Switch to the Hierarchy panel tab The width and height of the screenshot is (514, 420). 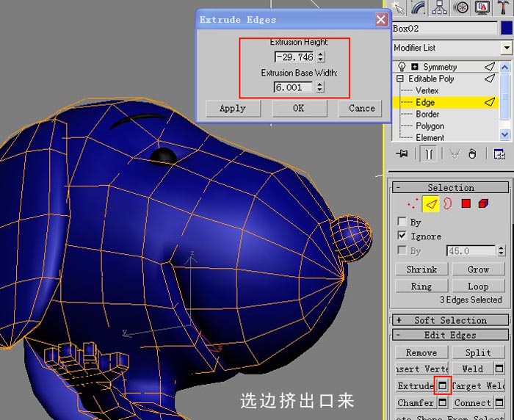[x=439, y=7]
